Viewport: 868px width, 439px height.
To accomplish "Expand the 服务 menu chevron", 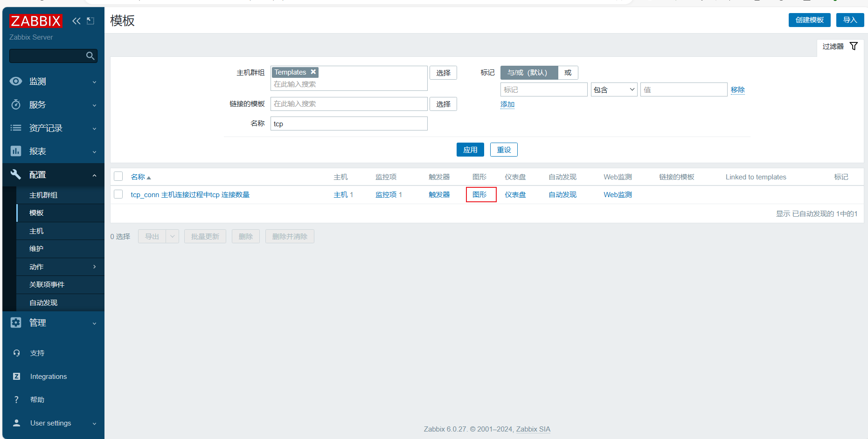I will coord(95,105).
